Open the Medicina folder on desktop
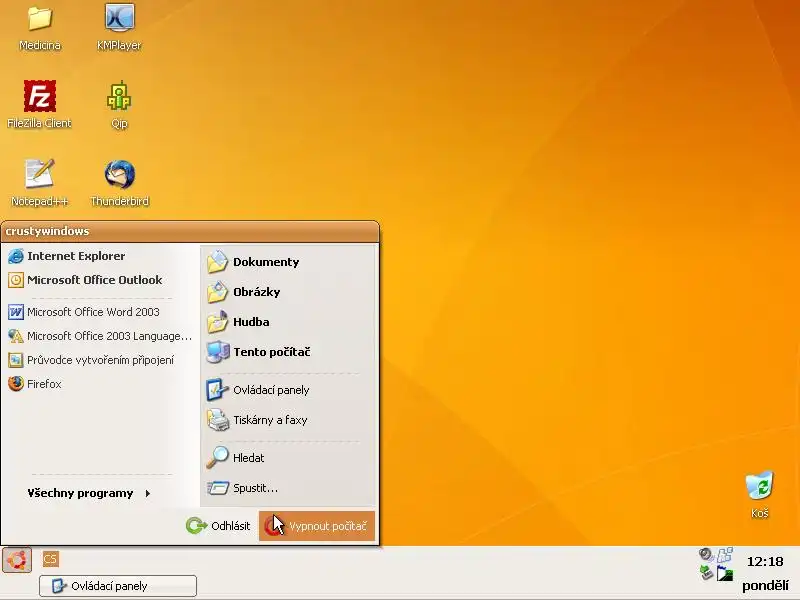The width and height of the screenshot is (800, 600). pos(40,28)
